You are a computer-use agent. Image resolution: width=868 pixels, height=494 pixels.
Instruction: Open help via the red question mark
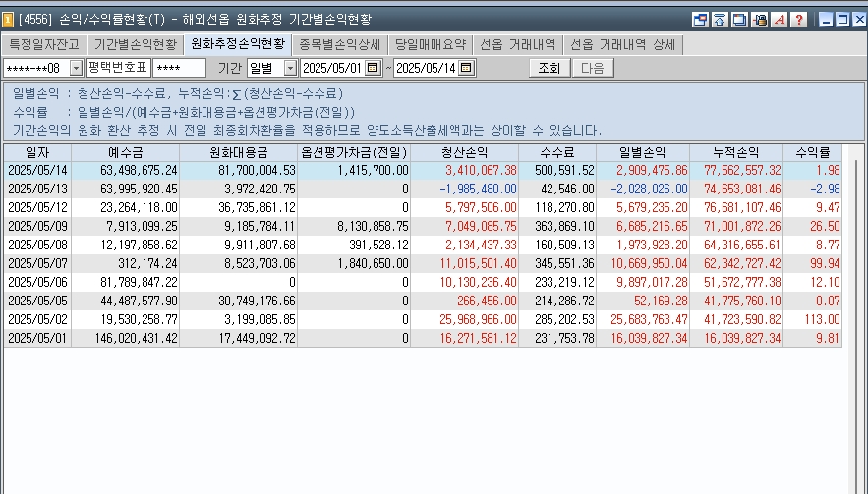pyautogui.click(x=799, y=20)
